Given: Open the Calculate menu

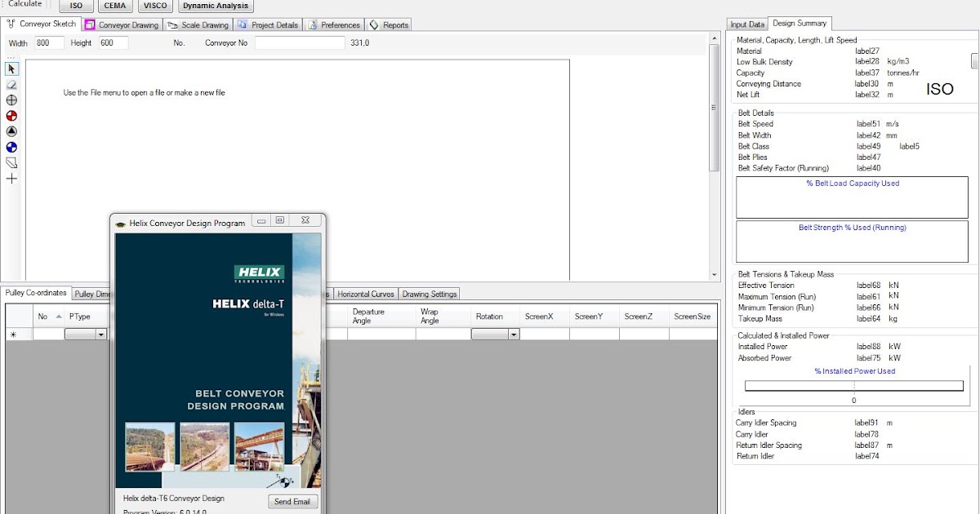Looking at the screenshot, I should [x=24, y=3].
